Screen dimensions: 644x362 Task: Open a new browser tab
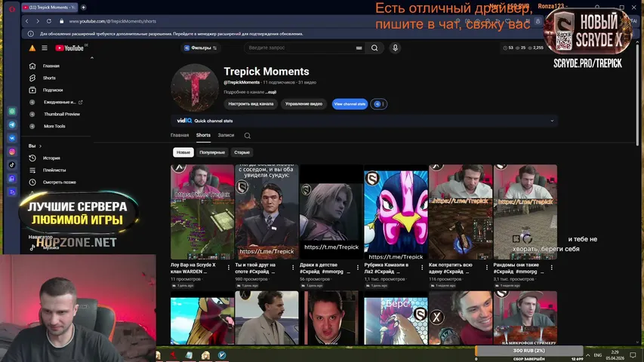coord(83,8)
